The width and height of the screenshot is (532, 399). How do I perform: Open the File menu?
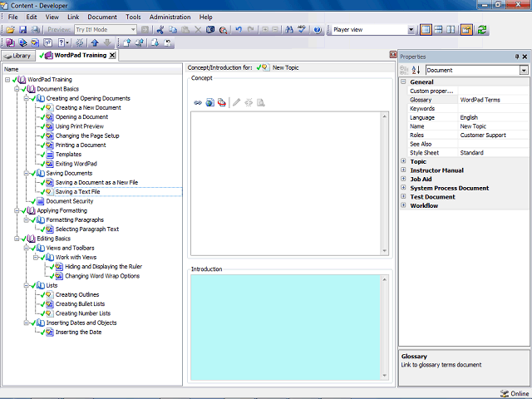coord(13,17)
